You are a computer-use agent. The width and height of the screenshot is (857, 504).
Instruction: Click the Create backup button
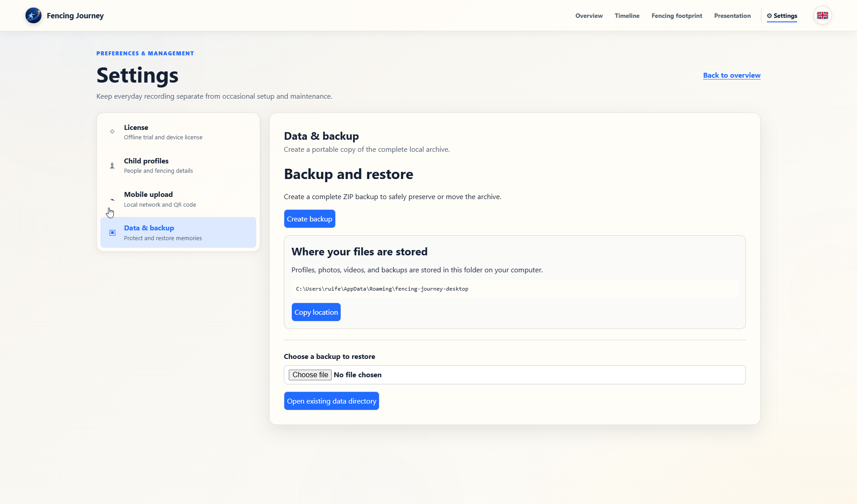tap(309, 219)
